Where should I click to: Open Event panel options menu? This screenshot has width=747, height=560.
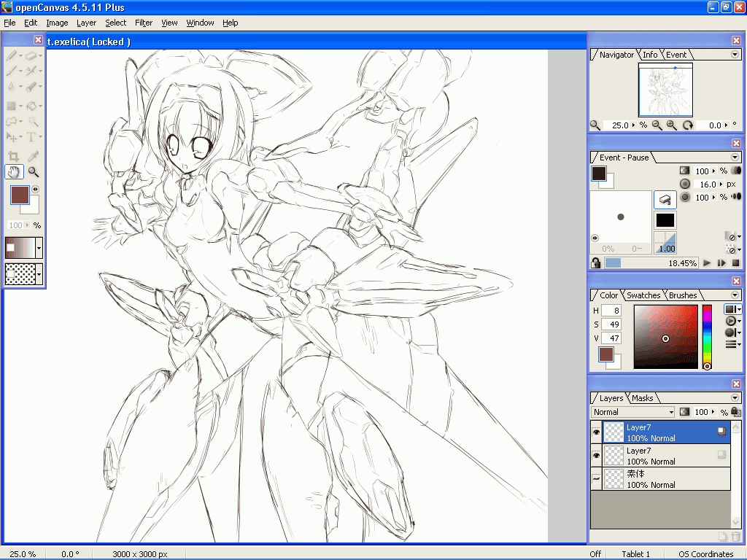coord(735,157)
